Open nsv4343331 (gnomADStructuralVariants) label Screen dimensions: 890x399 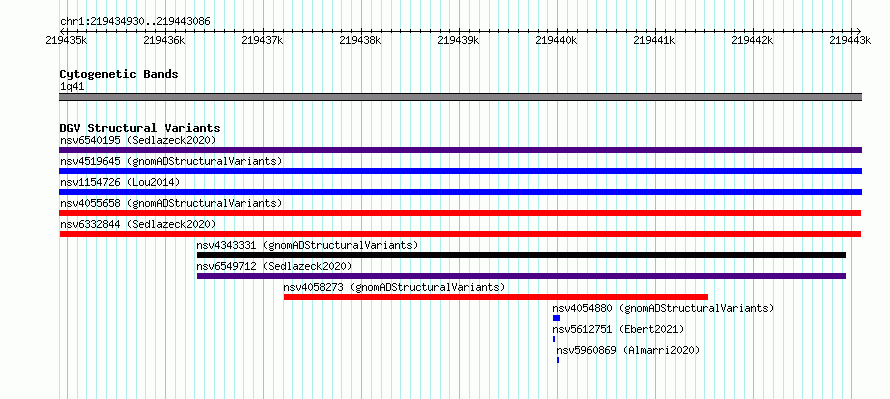coord(307,245)
